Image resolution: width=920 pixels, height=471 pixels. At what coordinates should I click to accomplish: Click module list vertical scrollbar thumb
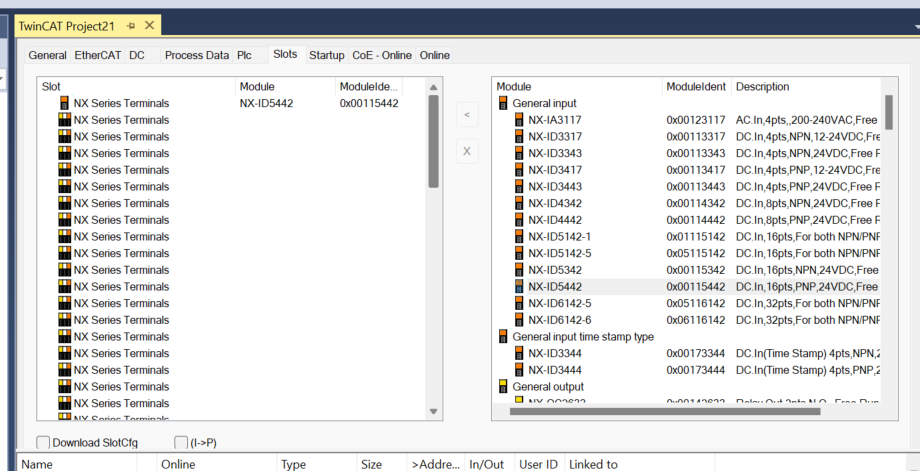tap(889, 112)
